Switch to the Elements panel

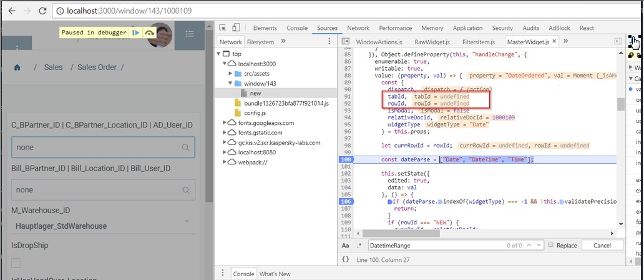click(x=265, y=28)
